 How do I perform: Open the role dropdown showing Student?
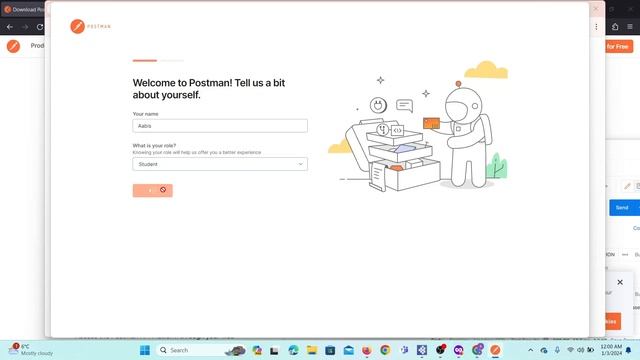pos(220,164)
